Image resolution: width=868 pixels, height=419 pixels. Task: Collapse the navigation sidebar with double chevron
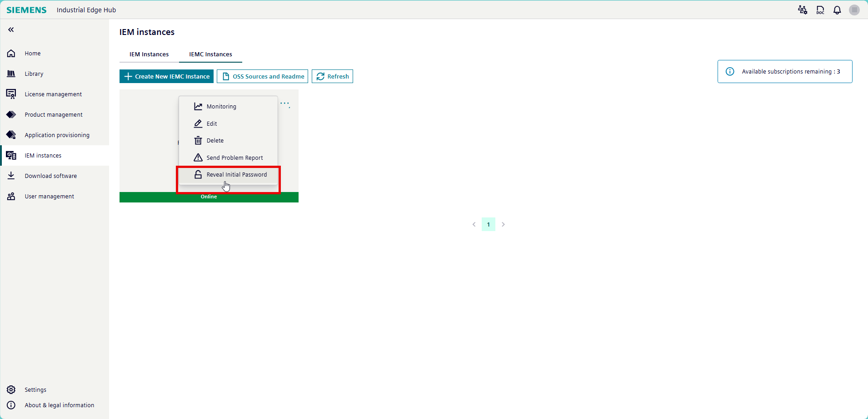point(10,30)
